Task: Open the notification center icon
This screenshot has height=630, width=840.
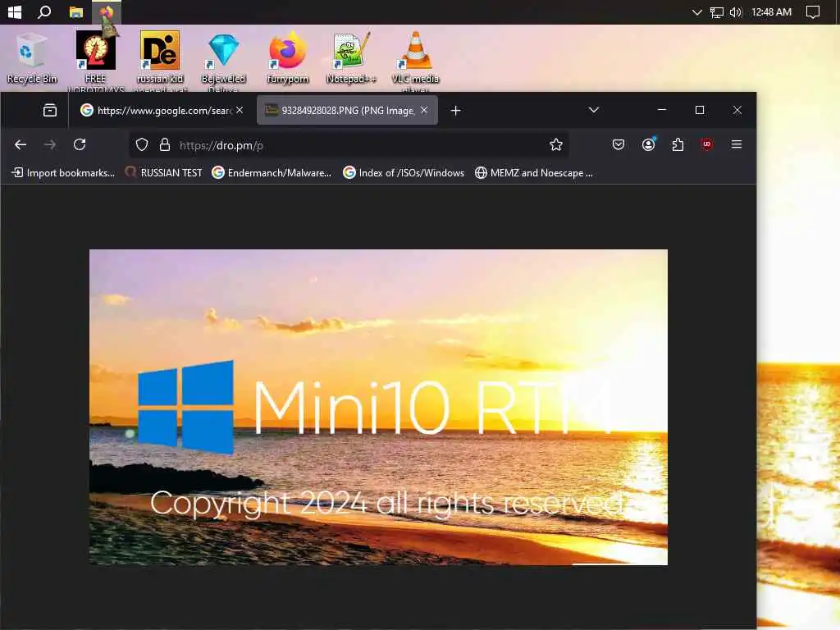Action: 813,11
